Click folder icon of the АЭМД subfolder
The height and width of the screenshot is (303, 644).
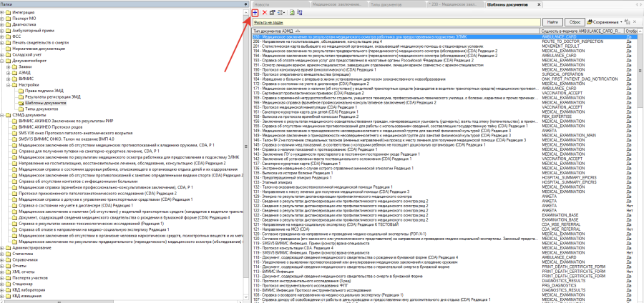tap(15, 73)
